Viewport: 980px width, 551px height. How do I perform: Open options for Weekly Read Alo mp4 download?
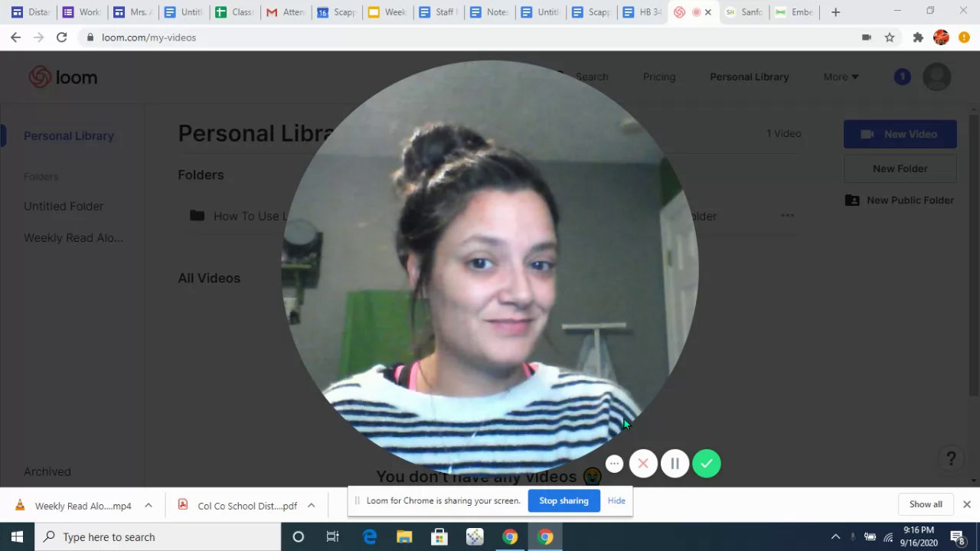pos(149,505)
